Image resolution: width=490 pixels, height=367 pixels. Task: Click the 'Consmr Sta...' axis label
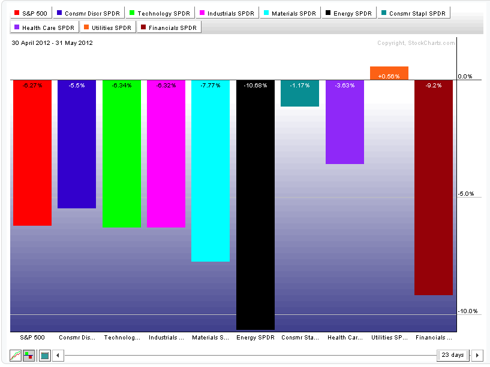pyautogui.click(x=300, y=338)
